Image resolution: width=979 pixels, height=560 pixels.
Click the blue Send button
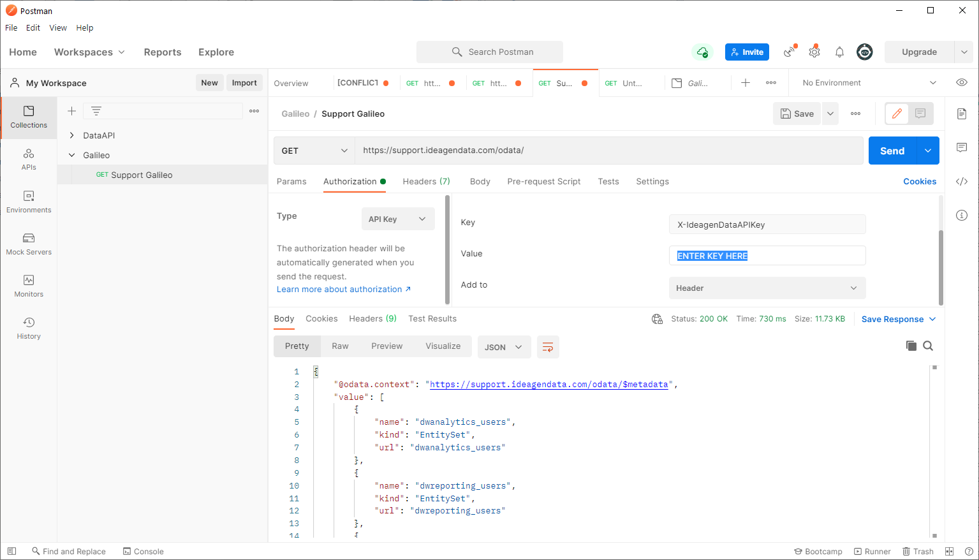tap(892, 151)
